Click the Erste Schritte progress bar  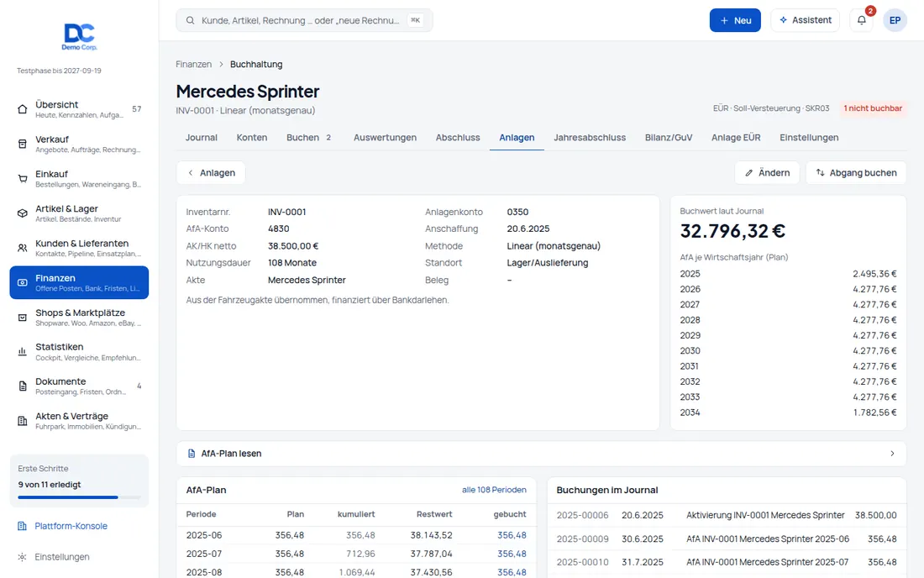[x=79, y=497]
